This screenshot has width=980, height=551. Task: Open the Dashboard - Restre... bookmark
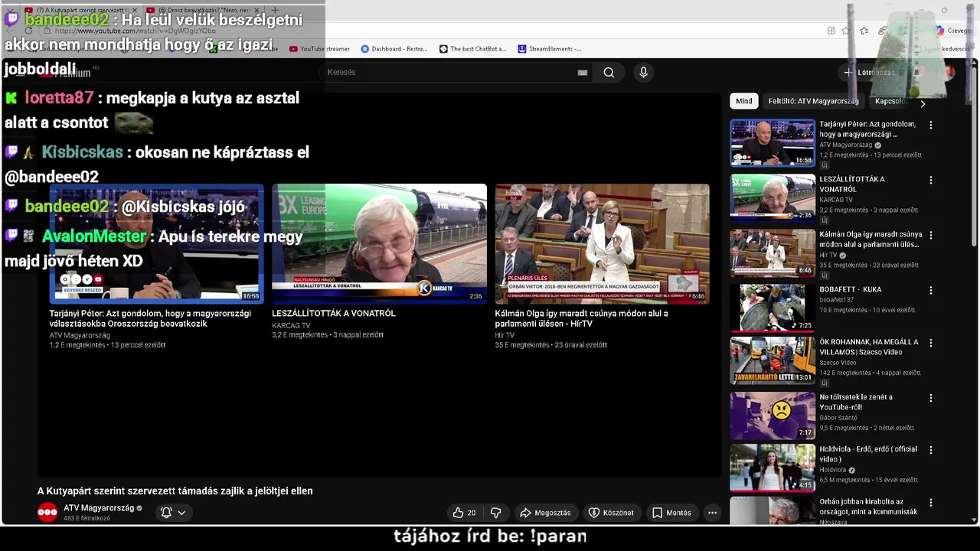coord(394,49)
